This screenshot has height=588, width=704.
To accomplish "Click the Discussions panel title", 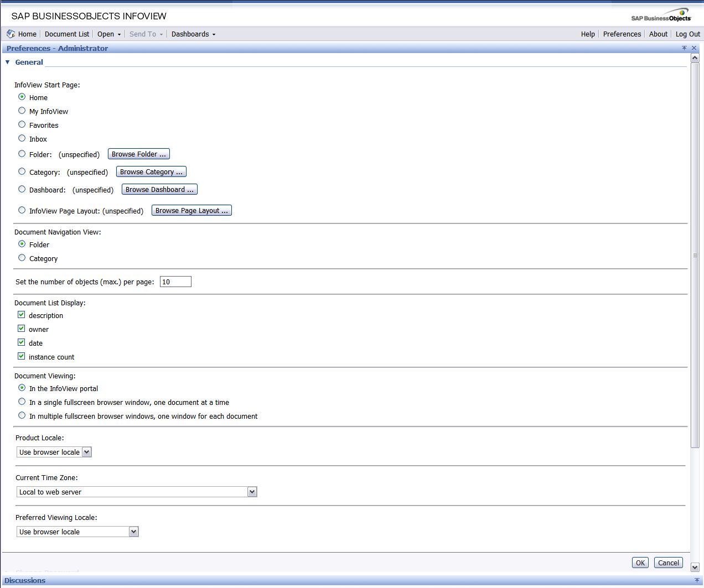I will click(25, 580).
